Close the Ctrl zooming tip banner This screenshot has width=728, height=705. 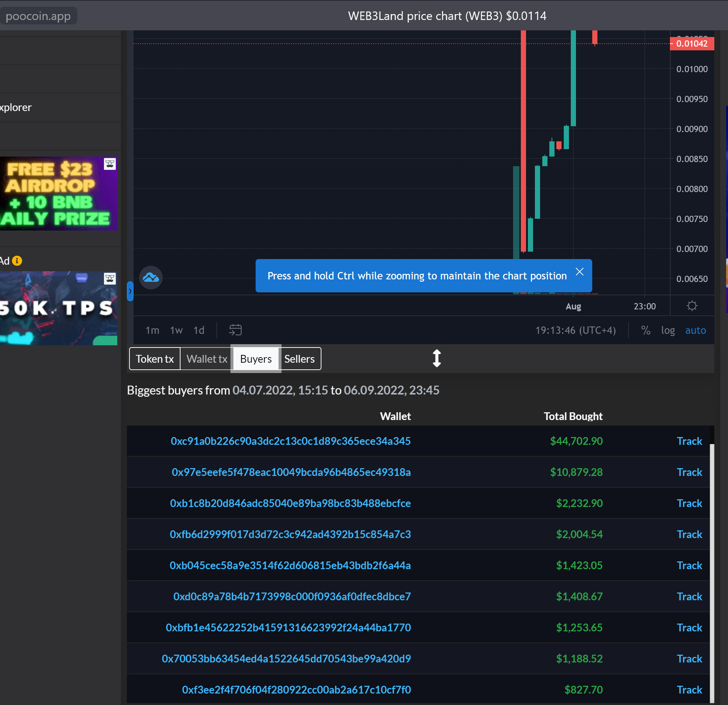pos(579,272)
